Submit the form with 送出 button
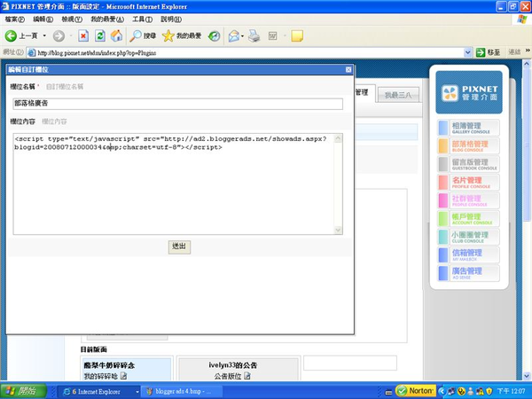Image resolution: width=532 pixels, height=399 pixels. 179,246
